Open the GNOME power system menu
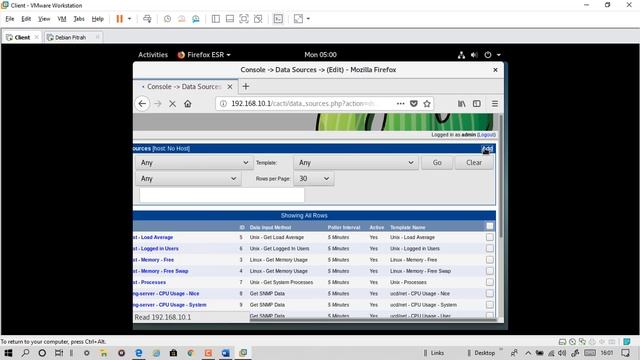Viewport: 640px width, 360px height. tap(492, 55)
